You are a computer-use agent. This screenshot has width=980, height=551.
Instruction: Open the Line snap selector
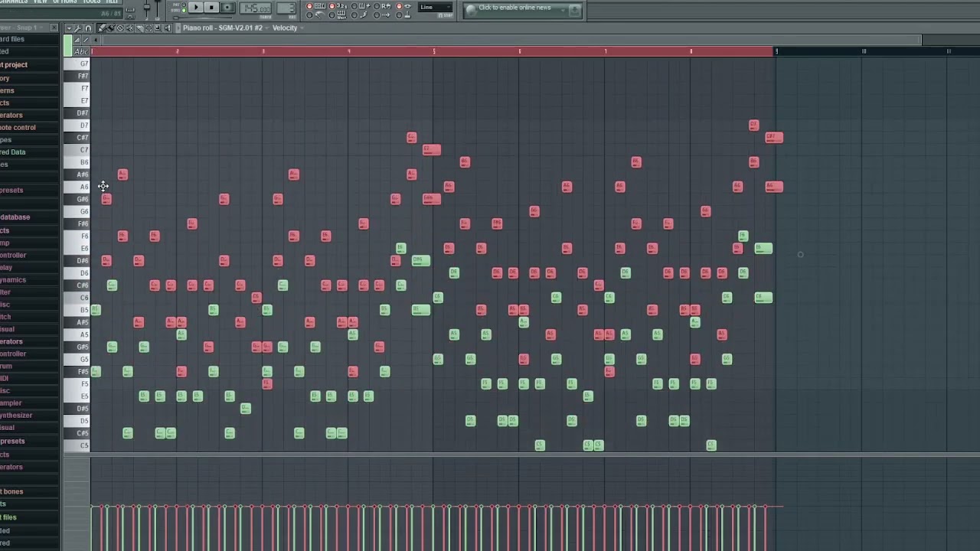pyautogui.click(x=435, y=7)
